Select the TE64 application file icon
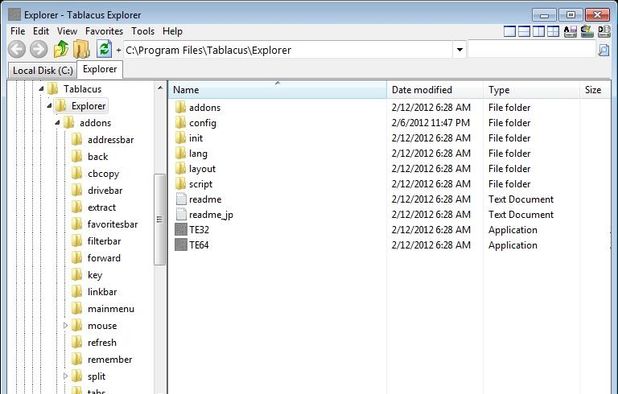Viewport: 618px width, 394px height. 181,245
